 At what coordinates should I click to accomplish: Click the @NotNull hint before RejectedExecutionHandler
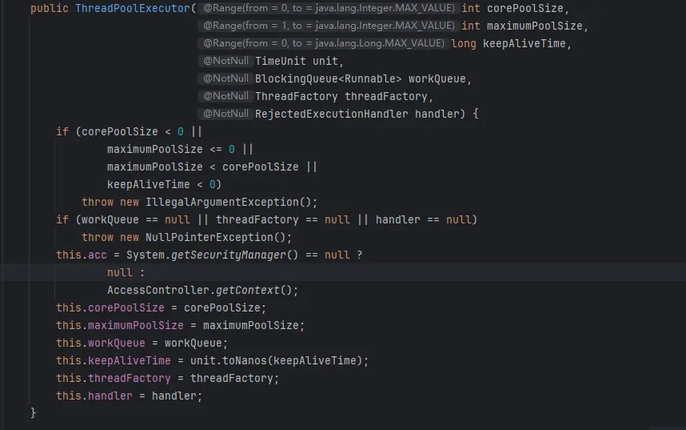pyautogui.click(x=225, y=114)
